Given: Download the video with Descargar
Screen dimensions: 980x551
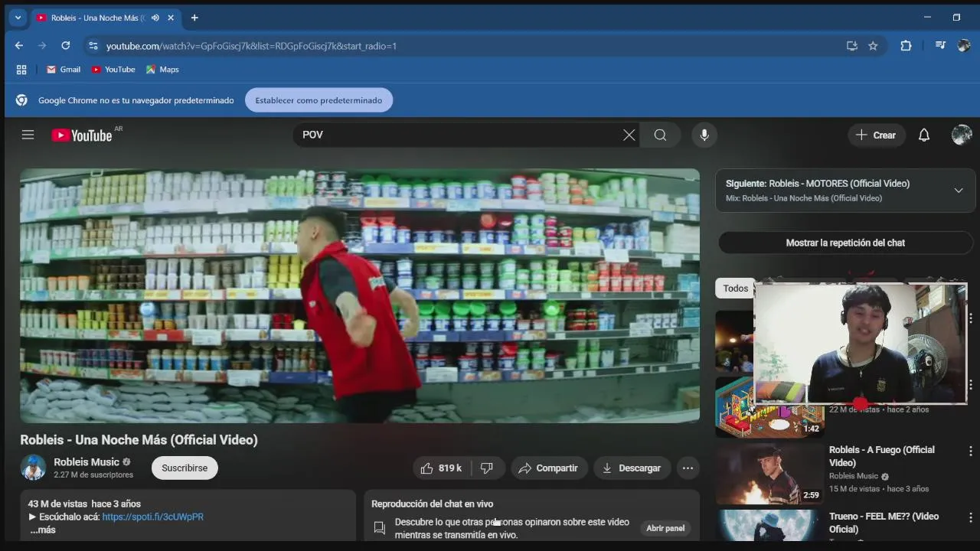Looking at the screenshot, I should (632, 468).
